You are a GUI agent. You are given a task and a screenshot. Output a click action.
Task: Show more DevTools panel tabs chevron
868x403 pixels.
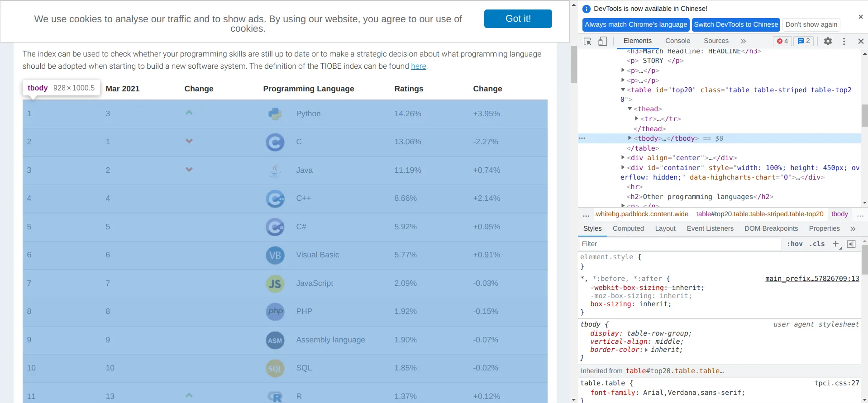pyautogui.click(x=743, y=41)
